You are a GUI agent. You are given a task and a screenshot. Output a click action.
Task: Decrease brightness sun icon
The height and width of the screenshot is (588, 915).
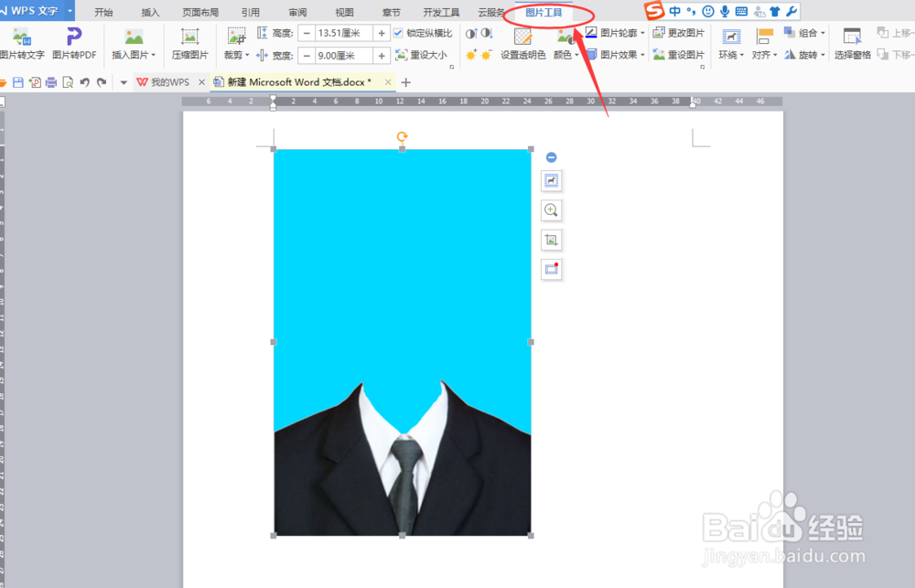486,56
